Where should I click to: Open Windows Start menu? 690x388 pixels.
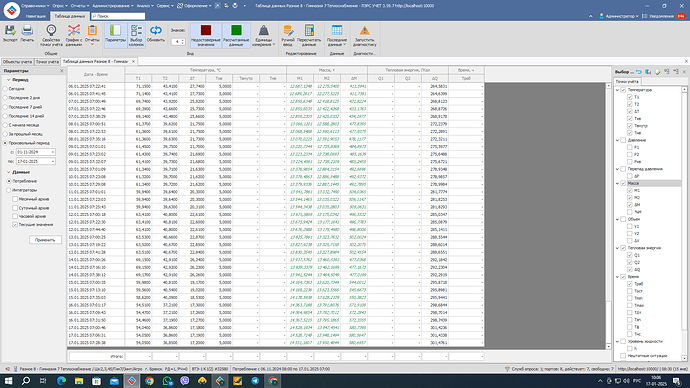8,381
